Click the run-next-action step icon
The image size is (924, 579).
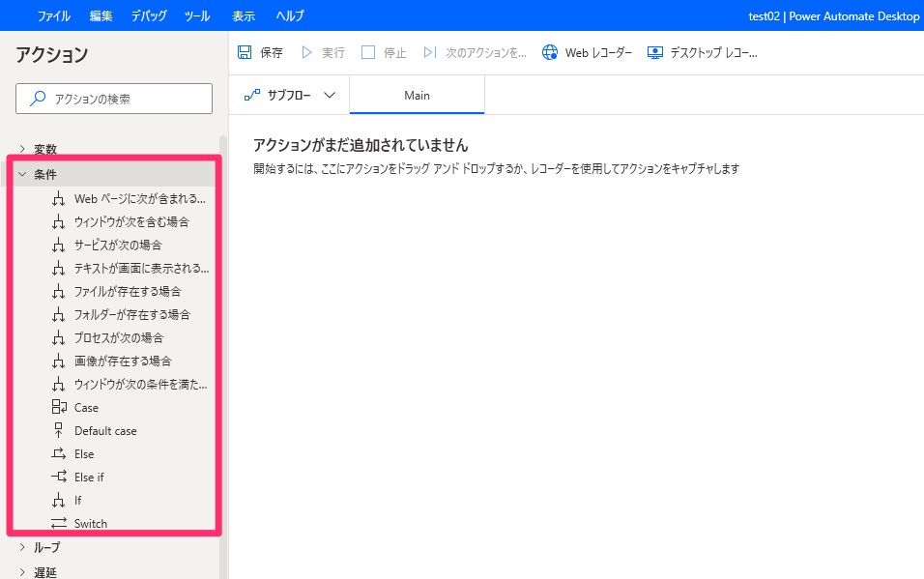pos(430,52)
